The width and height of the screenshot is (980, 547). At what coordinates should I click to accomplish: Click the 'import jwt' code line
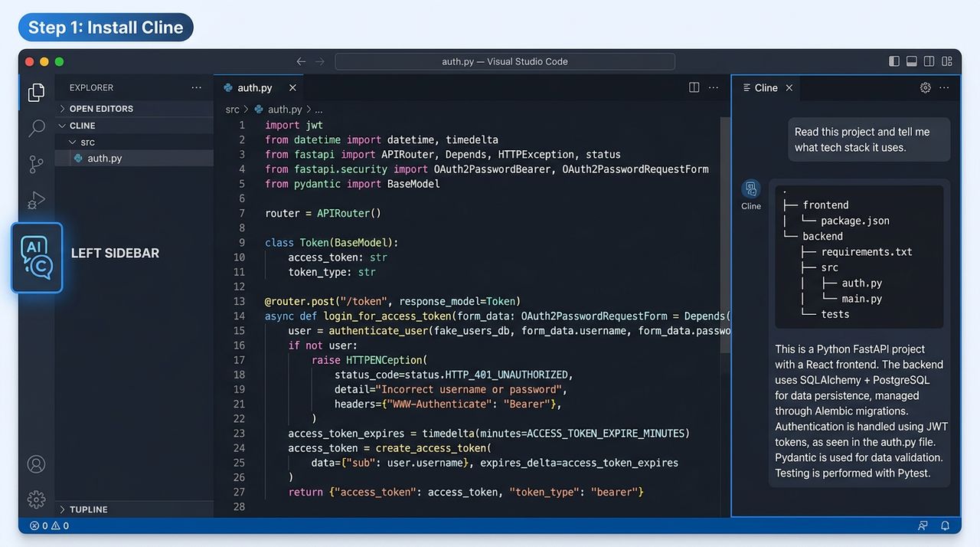click(294, 125)
